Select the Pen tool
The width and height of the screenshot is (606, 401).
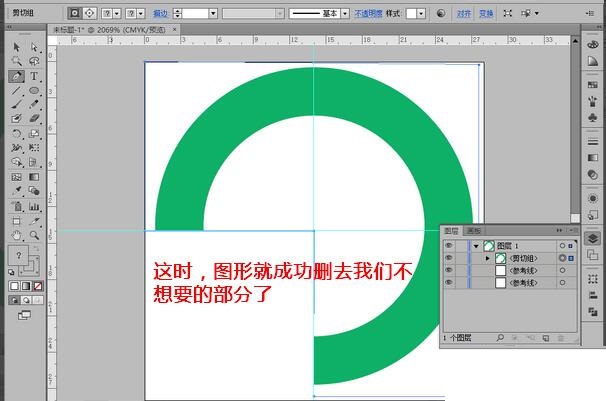pos(16,76)
